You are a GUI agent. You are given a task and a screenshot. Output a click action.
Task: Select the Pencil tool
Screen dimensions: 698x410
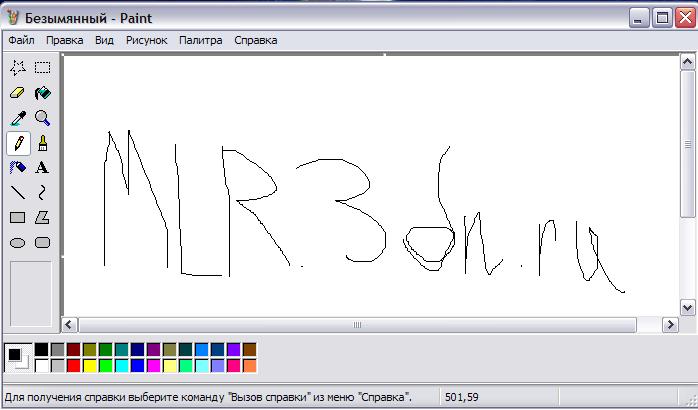coord(18,143)
